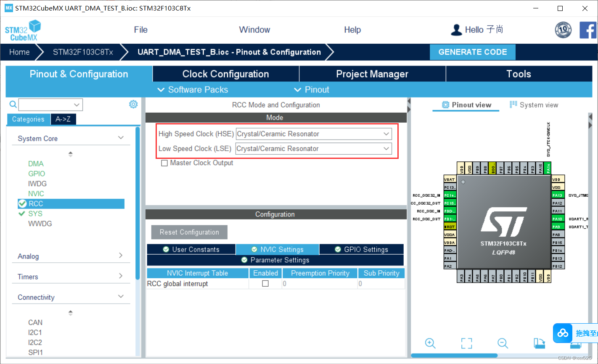The image size is (598, 364).
Task: Open the user account Hello icon
Action: click(x=456, y=30)
